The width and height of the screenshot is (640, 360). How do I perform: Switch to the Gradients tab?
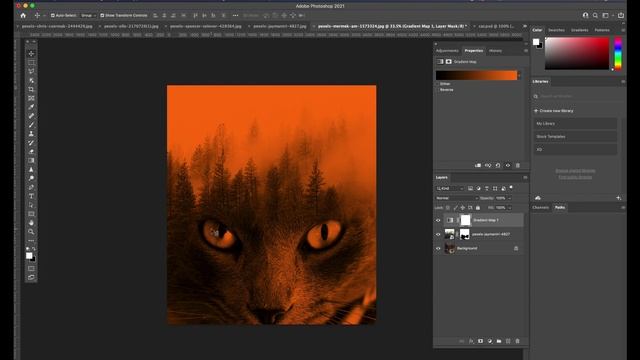580,30
